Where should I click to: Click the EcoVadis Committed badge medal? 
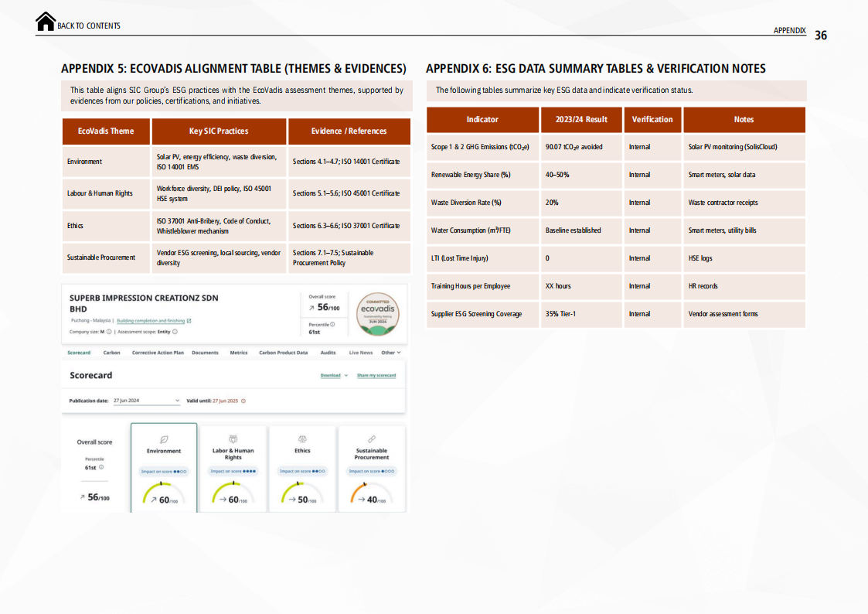click(377, 313)
